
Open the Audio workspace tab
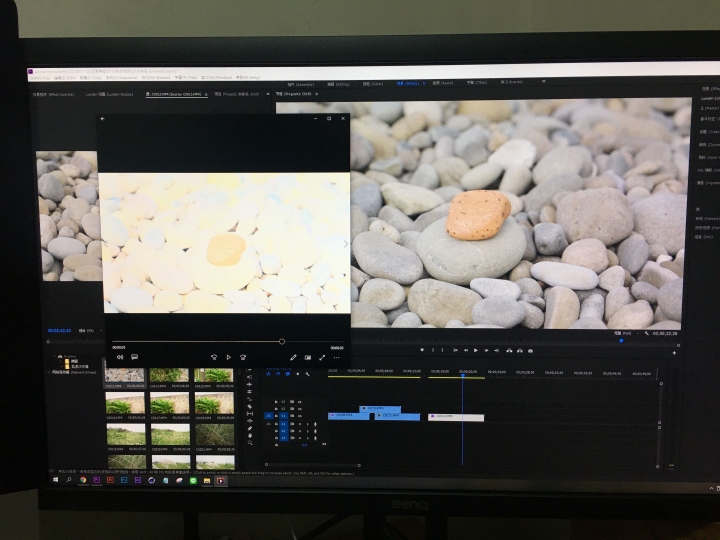[x=443, y=83]
